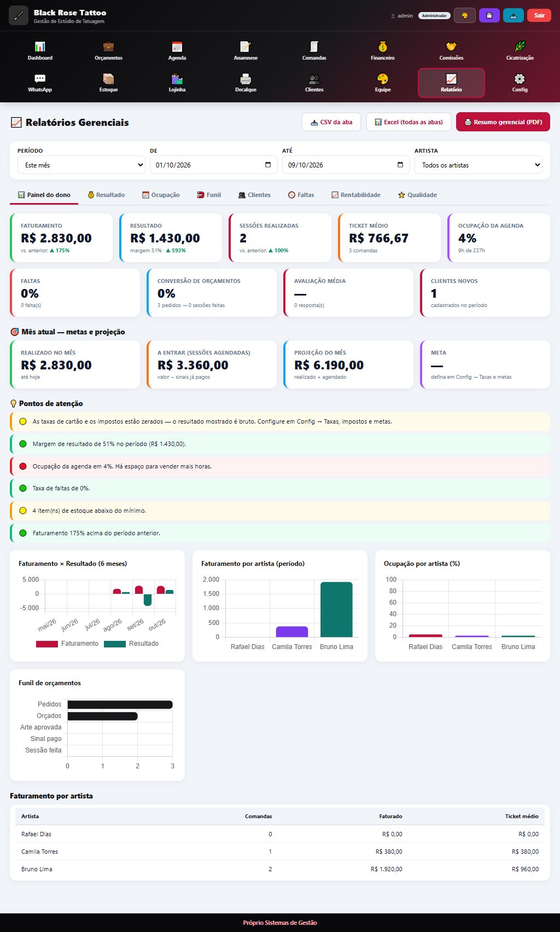Toggle the Faturamento legend swatch in chart
The width and height of the screenshot is (560, 932).
(47, 644)
